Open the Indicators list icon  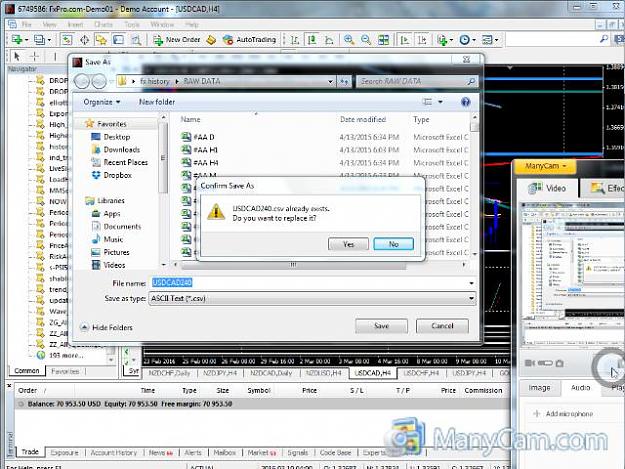pos(442,39)
